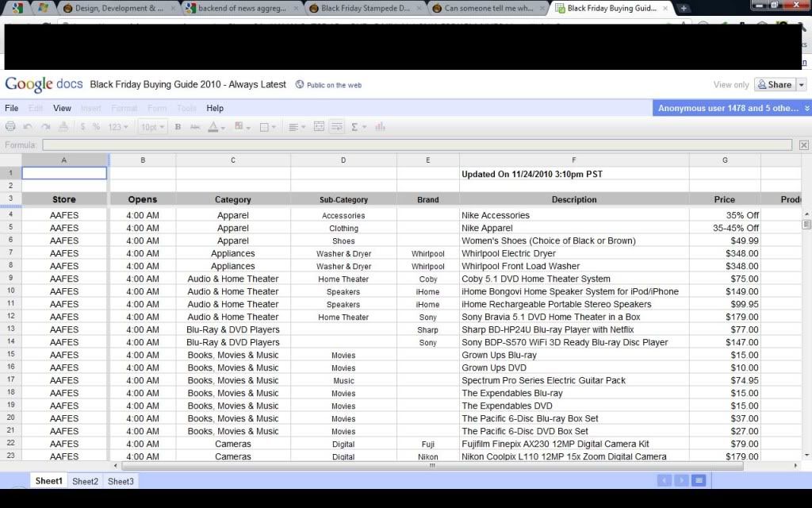This screenshot has width=812, height=508.
Task: Click the horizontal scrollbar right arrow
Action: pyautogui.click(x=795, y=465)
